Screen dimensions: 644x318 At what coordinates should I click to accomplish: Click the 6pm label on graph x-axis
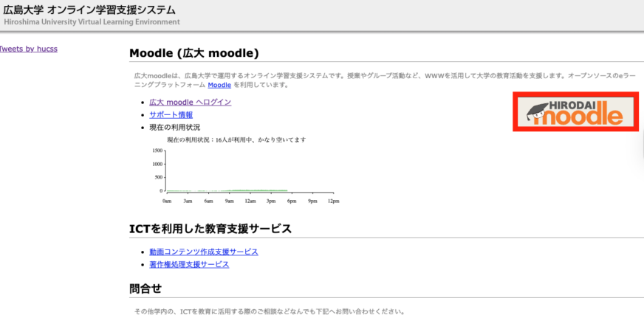coord(292,201)
